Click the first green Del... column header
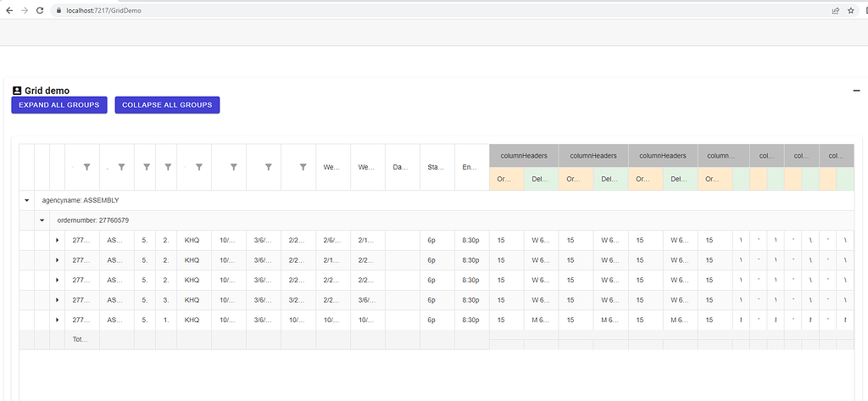Image resolution: width=868 pixels, height=401 pixels. click(541, 179)
